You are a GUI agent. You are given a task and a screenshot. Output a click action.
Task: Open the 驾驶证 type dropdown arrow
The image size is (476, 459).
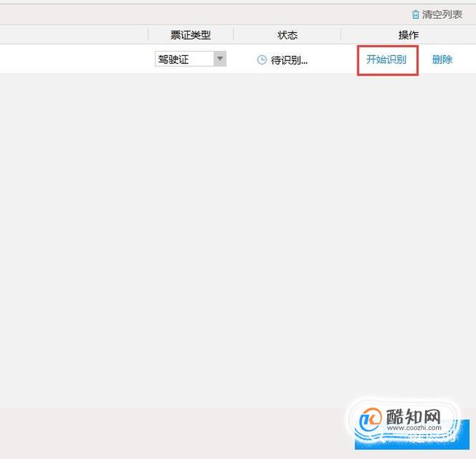click(220, 58)
